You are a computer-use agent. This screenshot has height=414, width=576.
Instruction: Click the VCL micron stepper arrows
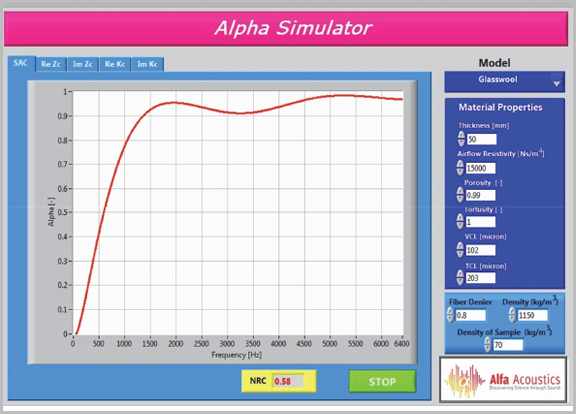click(460, 250)
